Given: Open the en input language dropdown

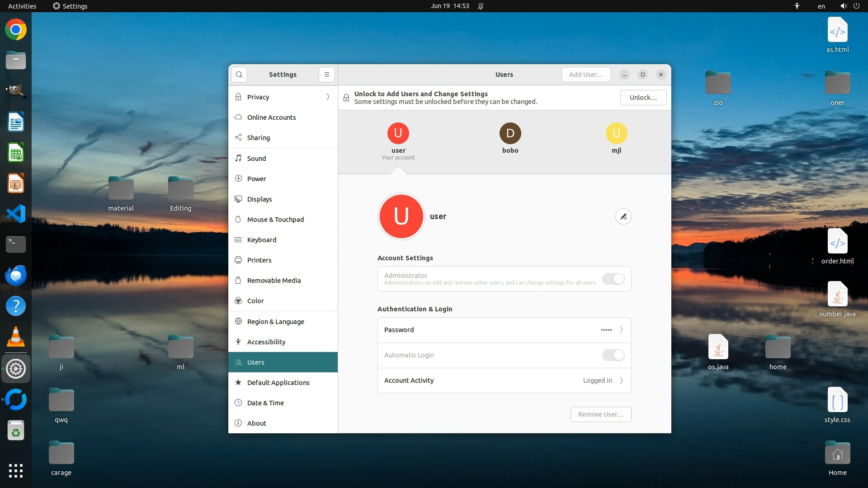Looking at the screenshot, I should [821, 6].
